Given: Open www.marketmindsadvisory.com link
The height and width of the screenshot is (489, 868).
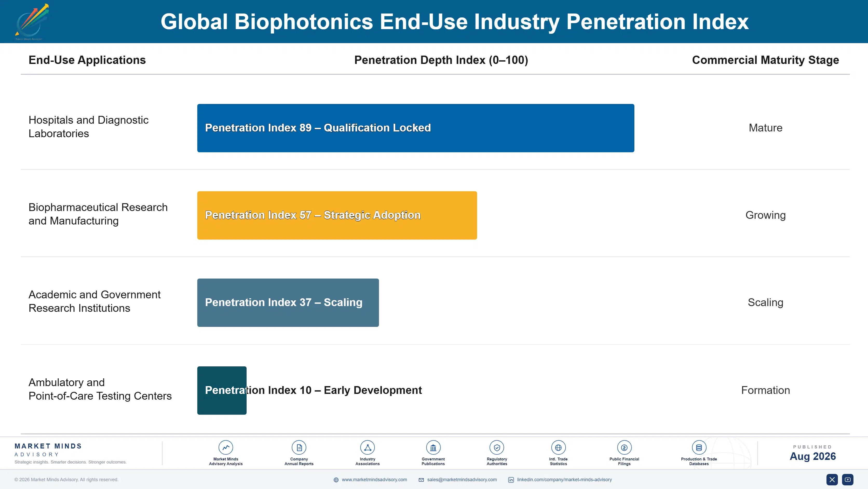Looking at the screenshot, I should (374, 480).
